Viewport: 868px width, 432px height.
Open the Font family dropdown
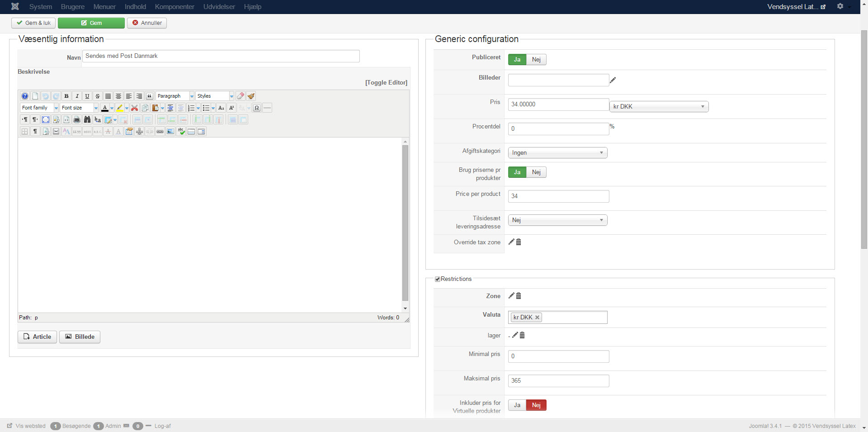39,108
